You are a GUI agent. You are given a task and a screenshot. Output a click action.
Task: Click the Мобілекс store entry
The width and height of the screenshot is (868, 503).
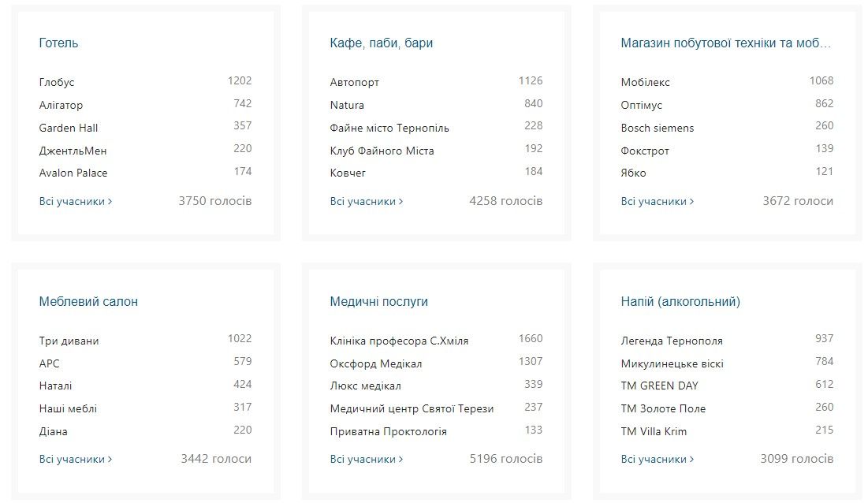(x=645, y=82)
